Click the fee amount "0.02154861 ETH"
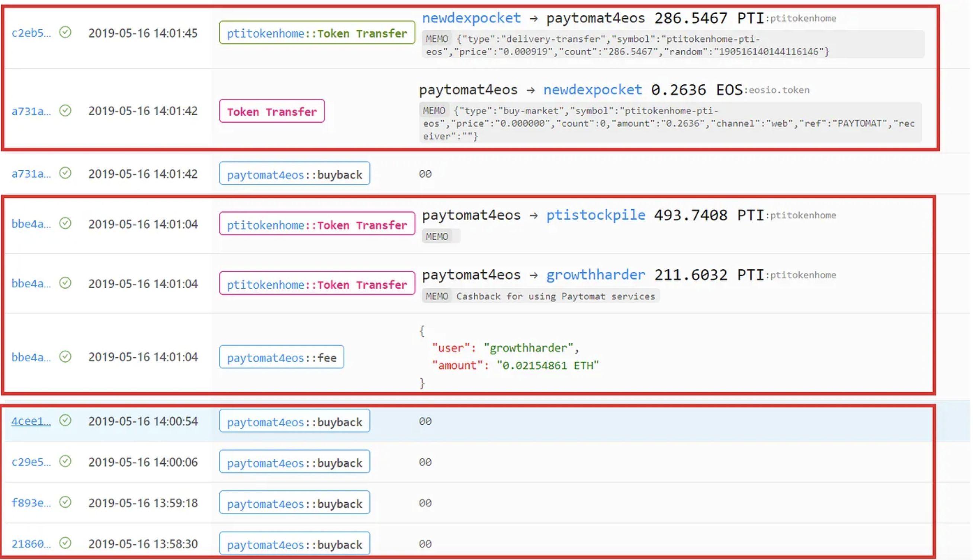This screenshot has width=973, height=560. [x=547, y=366]
